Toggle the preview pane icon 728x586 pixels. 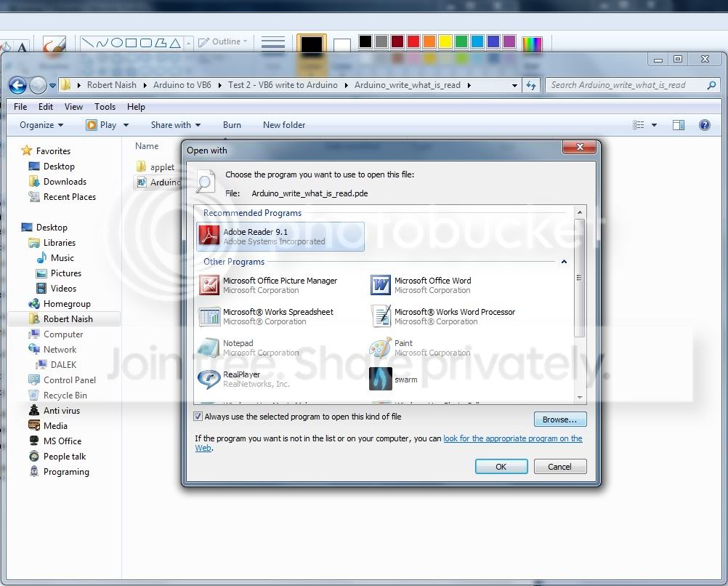click(679, 125)
